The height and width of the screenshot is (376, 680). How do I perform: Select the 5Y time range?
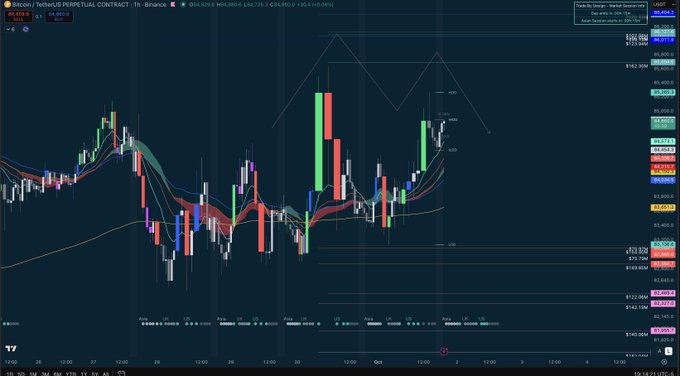point(95,374)
